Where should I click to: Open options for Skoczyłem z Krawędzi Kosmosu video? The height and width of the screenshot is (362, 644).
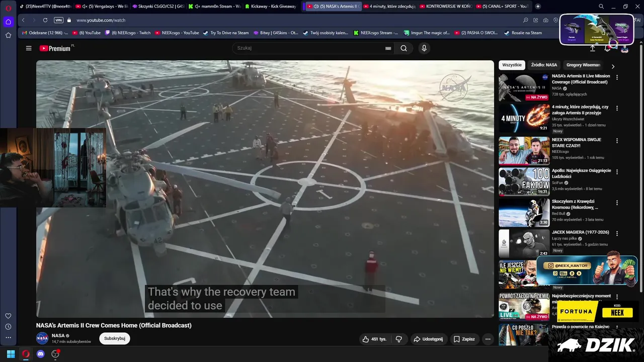(617, 203)
